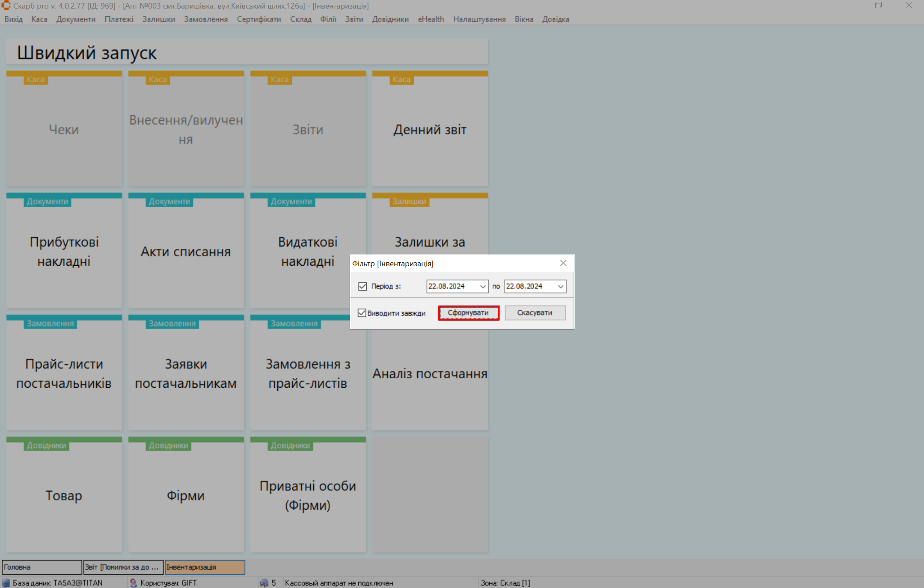Click the Скарб pro application logo icon
This screenshot has height=588, width=924.
[x=6, y=6]
